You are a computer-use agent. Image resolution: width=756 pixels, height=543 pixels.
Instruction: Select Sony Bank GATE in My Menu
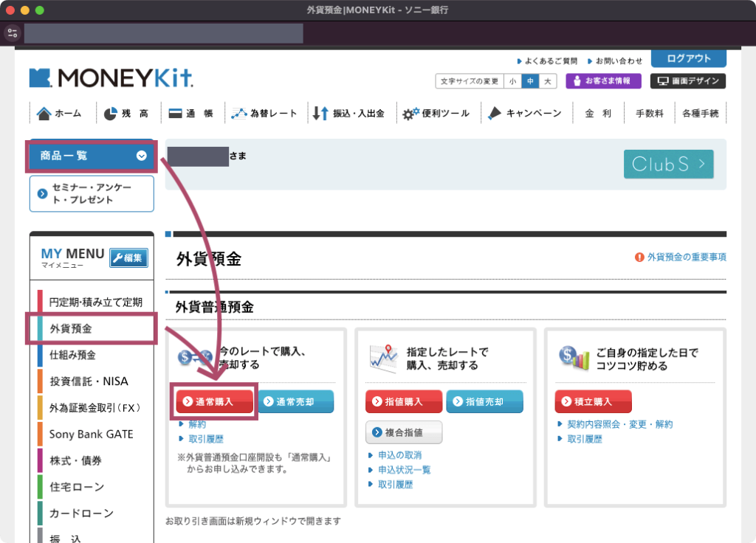(x=95, y=434)
